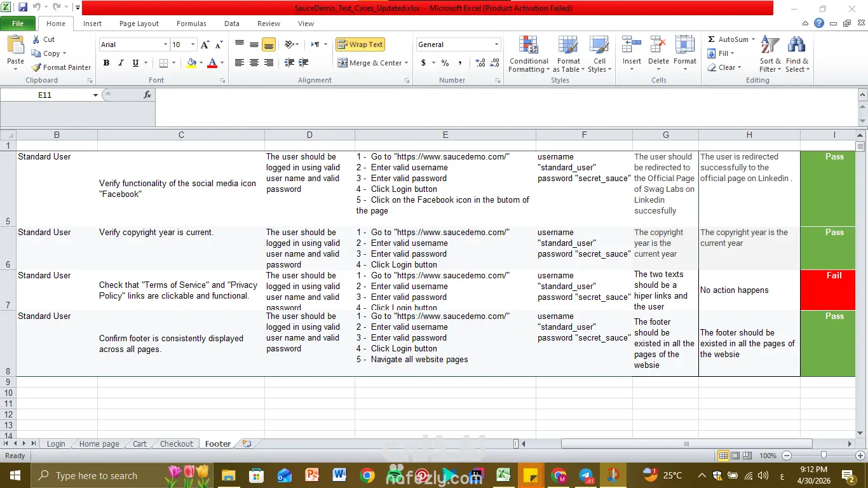Click the Save icon in Quick Access Toolbar
The width and height of the screenshot is (868, 488).
(x=23, y=8)
